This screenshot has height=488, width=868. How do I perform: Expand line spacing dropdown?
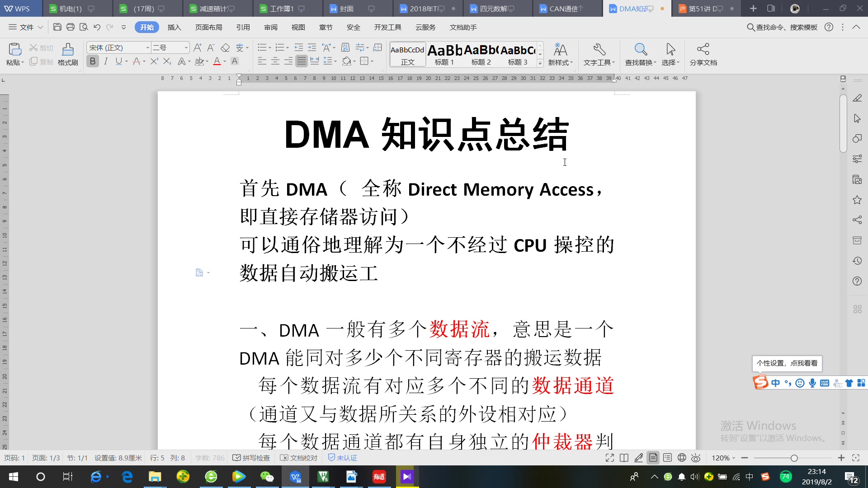[335, 61]
